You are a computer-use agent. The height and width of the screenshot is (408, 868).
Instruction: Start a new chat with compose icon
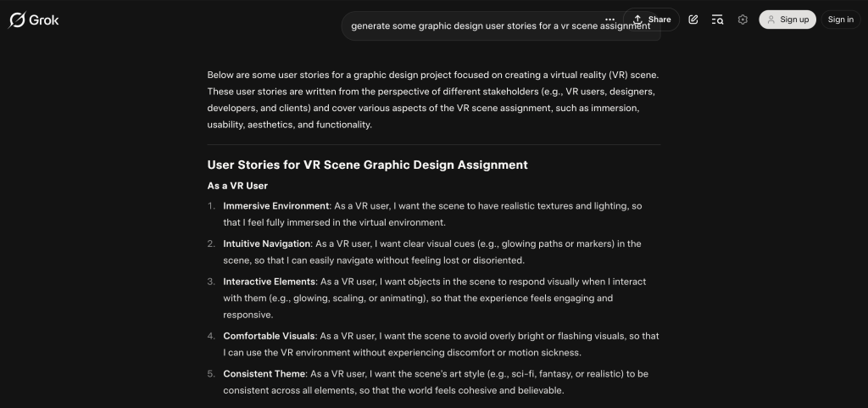coord(693,20)
